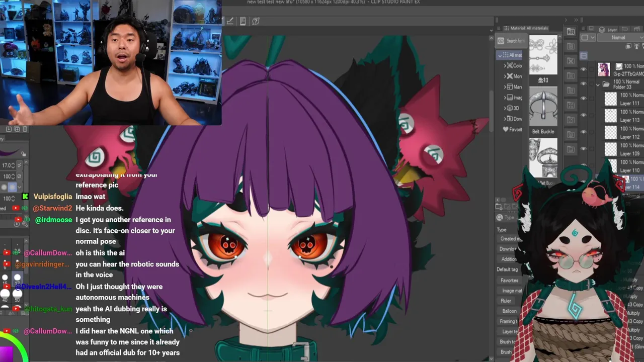Toggle visibility of Layer 109
Screen dimensions: 644x362
click(584, 149)
